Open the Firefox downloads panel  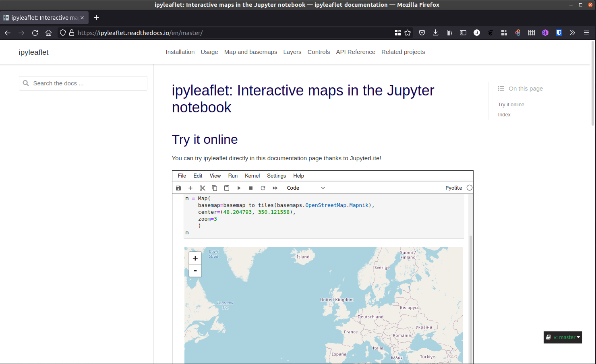point(436,33)
